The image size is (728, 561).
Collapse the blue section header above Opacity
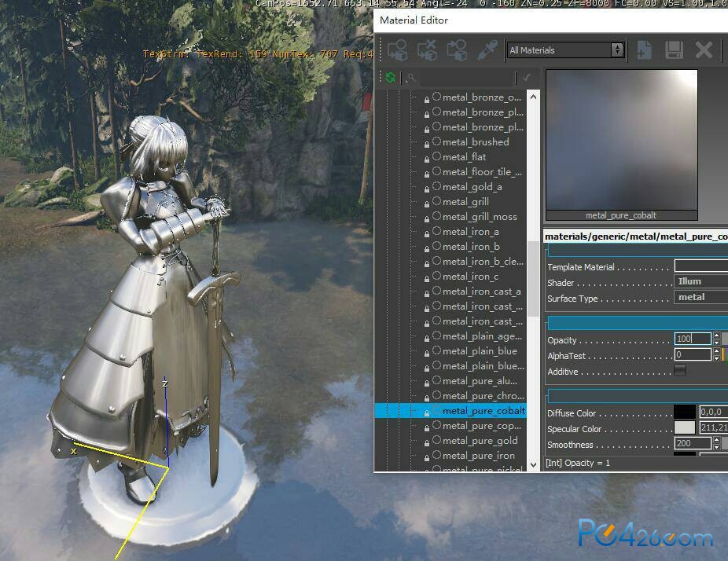(638, 323)
